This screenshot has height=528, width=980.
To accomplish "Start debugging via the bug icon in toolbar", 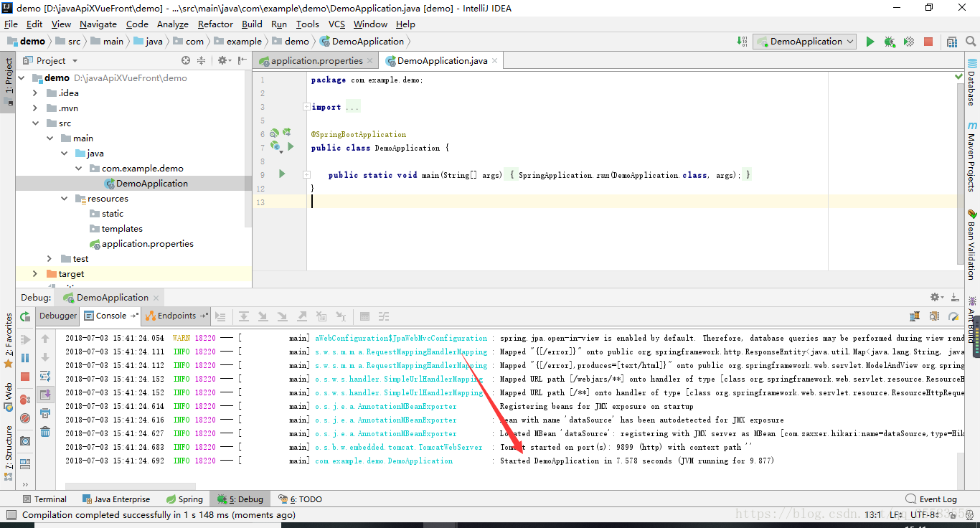I will coord(890,42).
